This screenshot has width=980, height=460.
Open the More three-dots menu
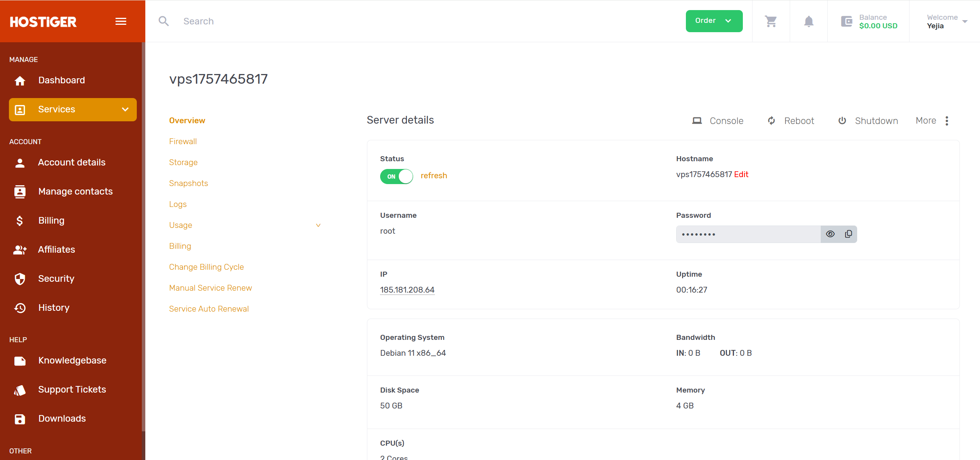tap(947, 121)
